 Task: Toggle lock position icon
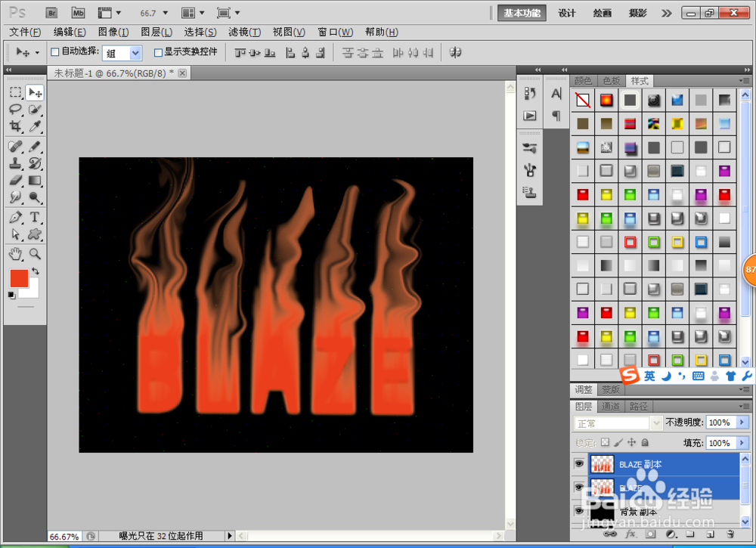coord(631,442)
